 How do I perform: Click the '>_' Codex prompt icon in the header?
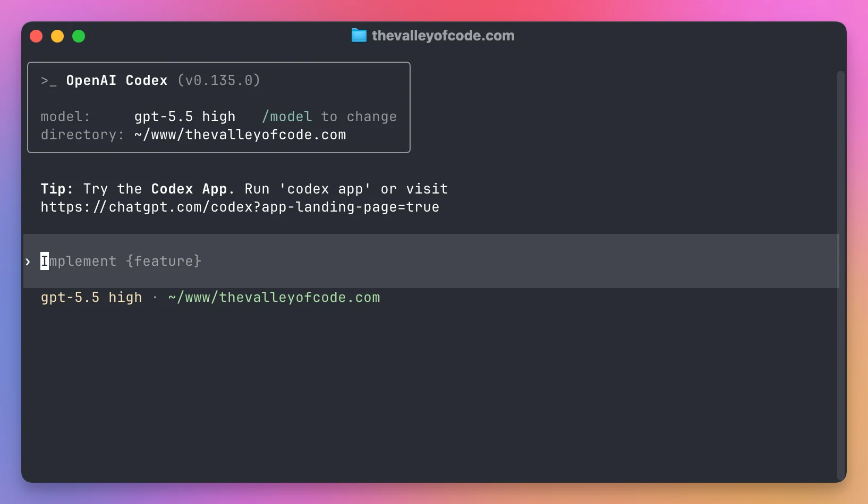tap(49, 81)
